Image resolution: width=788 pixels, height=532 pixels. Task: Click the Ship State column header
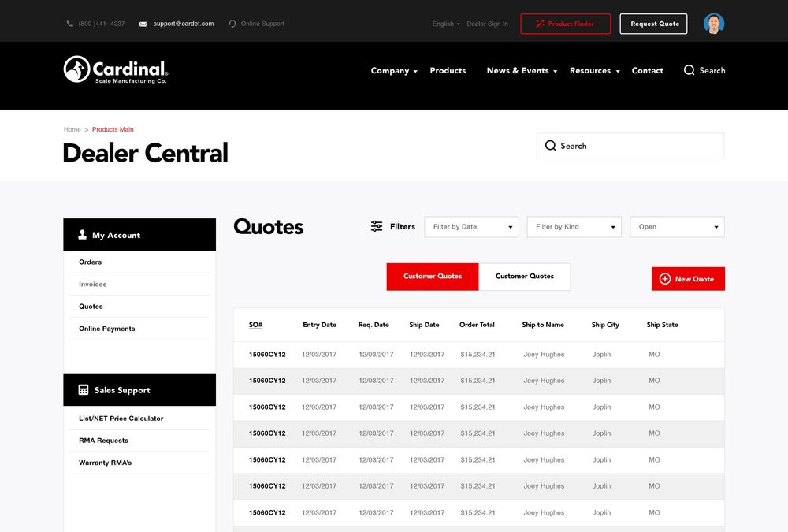pyautogui.click(x=662, y=325)
